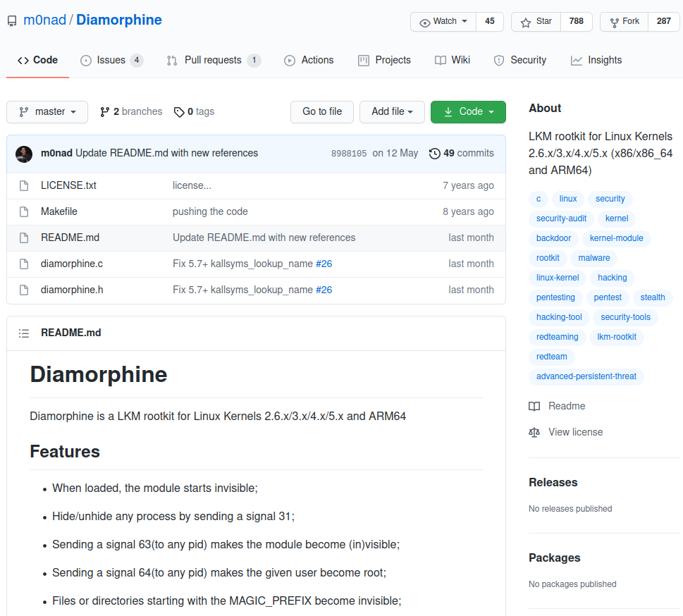The height and width of the screenshot is (616, 683).
Task: Open the Security tab
Action: point(520,60)
